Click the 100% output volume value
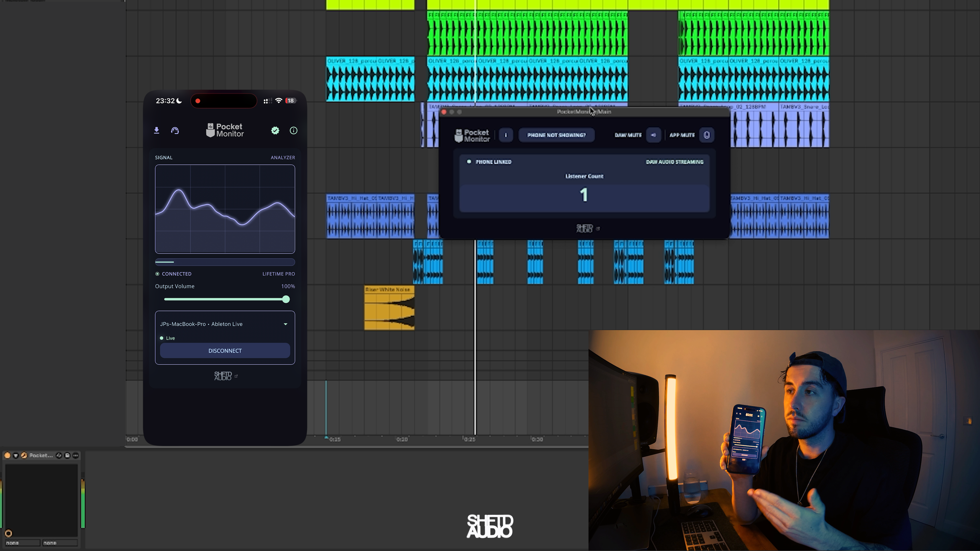980x551 pixels. [288, 286]
